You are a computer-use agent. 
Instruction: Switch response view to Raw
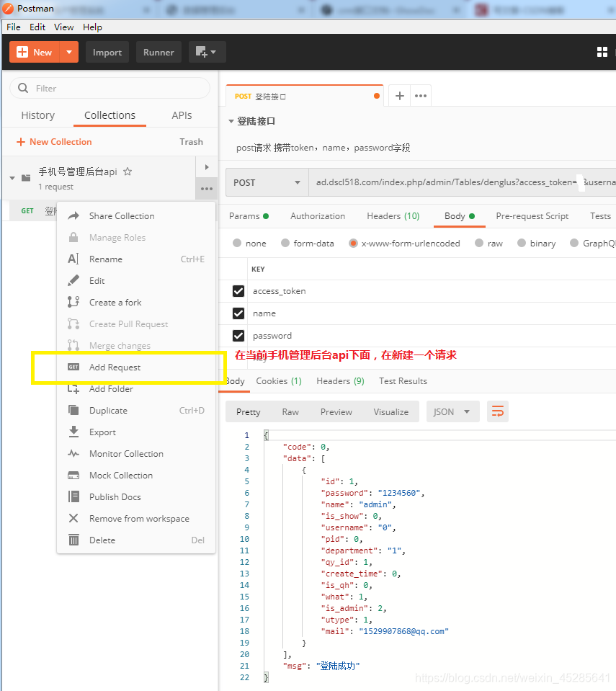click(290, 412)
